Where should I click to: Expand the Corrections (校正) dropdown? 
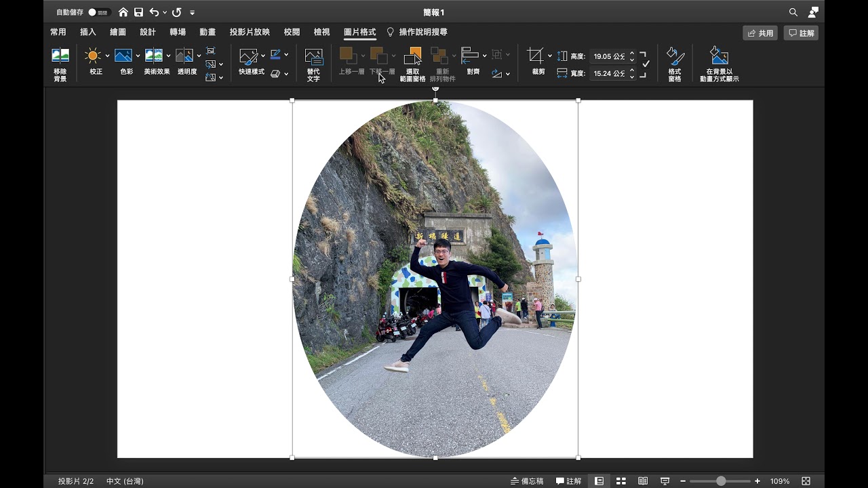click(x=107, y=56)
